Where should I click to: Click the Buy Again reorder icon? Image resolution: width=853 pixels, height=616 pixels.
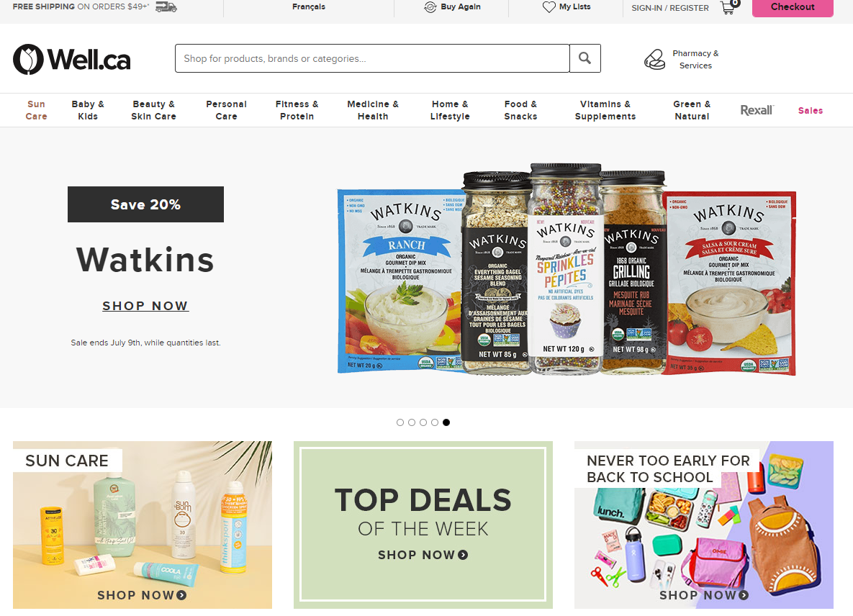coord(430,7)
